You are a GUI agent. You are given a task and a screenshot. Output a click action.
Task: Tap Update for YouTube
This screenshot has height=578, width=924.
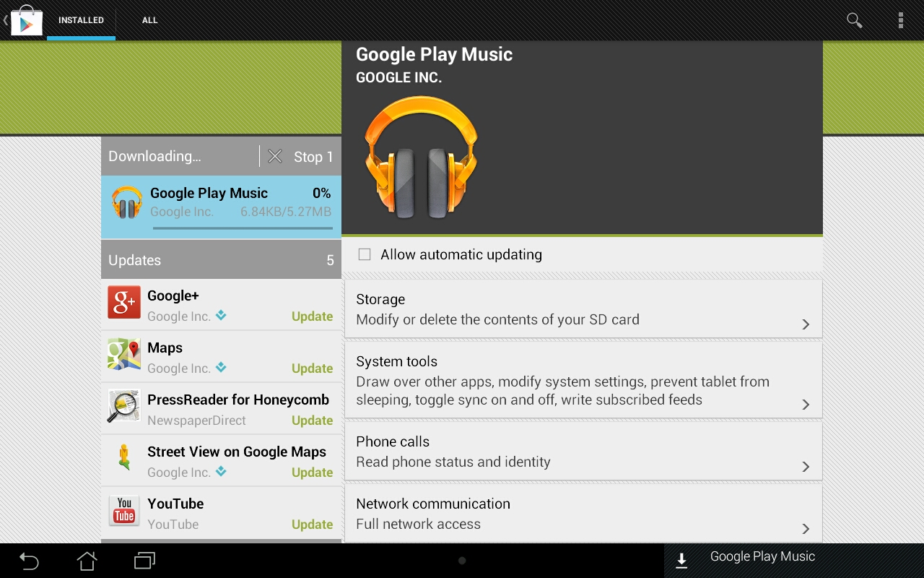(312, 524)
